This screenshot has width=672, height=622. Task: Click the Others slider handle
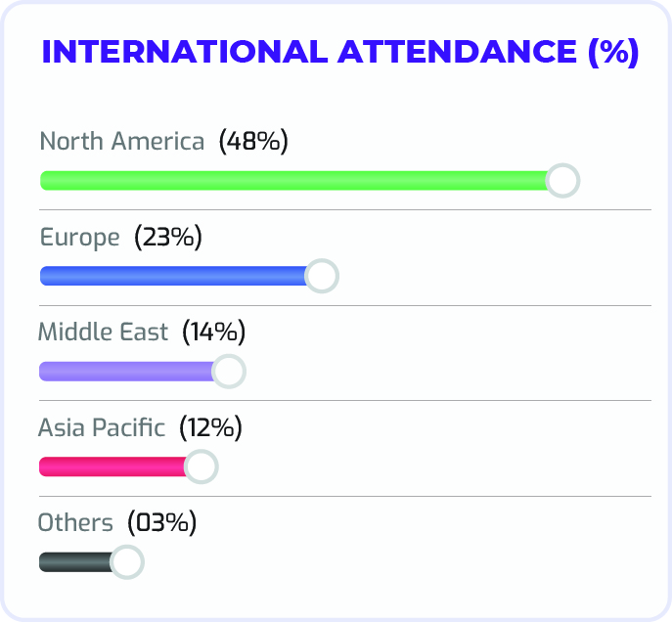[x=127, y=562]
